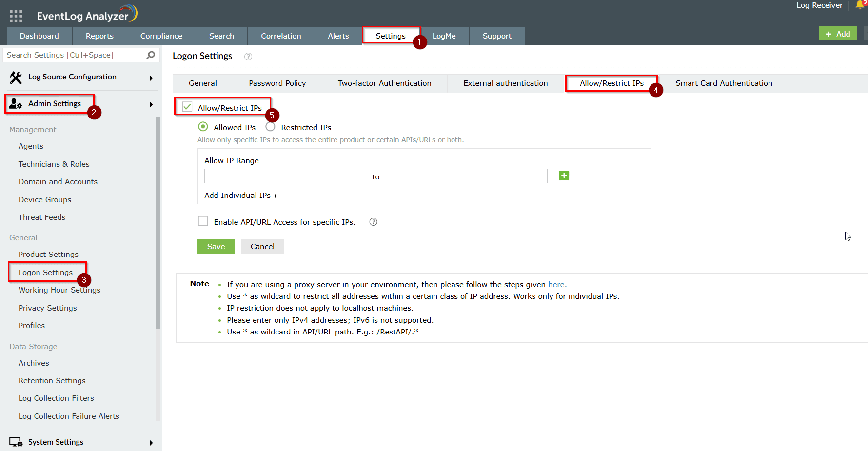
Task: Open Archives under Data Storage
Action: tap(34, 363)
